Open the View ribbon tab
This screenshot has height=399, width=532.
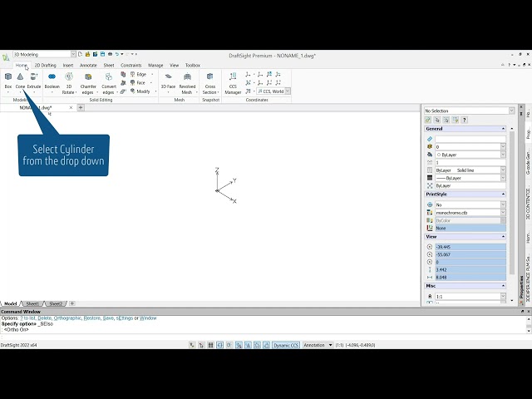(174, 65)
